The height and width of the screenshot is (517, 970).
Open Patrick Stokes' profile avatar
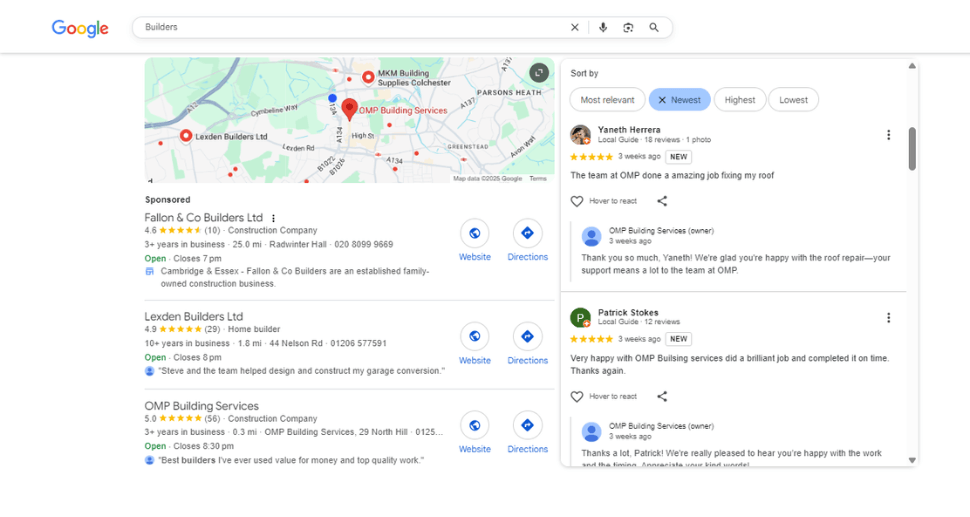[x=580, y=317]
